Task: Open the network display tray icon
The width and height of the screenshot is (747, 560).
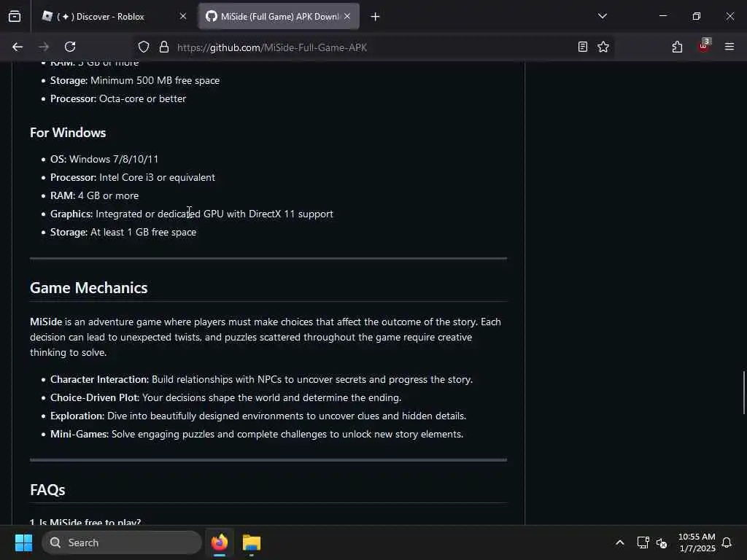Action: coord(643,542)
